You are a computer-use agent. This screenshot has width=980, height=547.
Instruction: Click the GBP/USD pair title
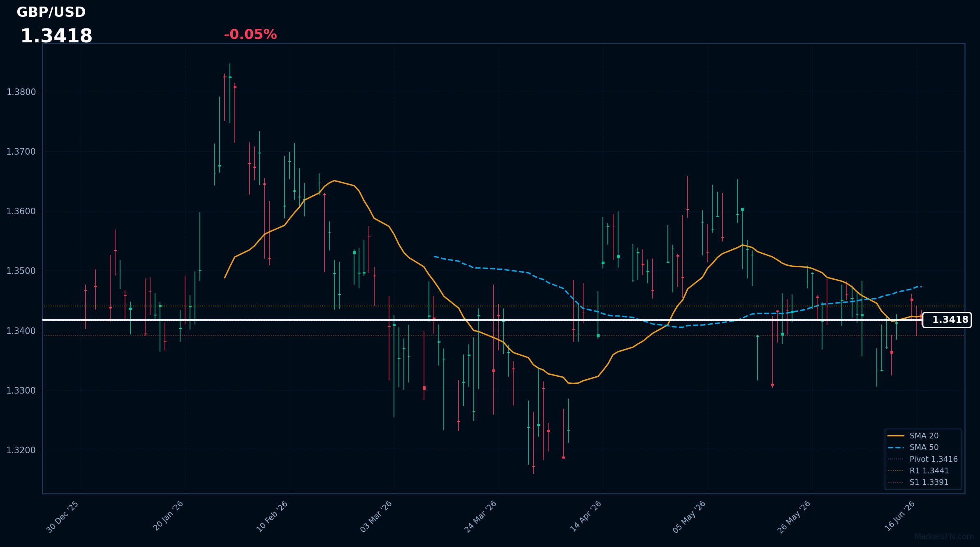[x=51, y=12]
